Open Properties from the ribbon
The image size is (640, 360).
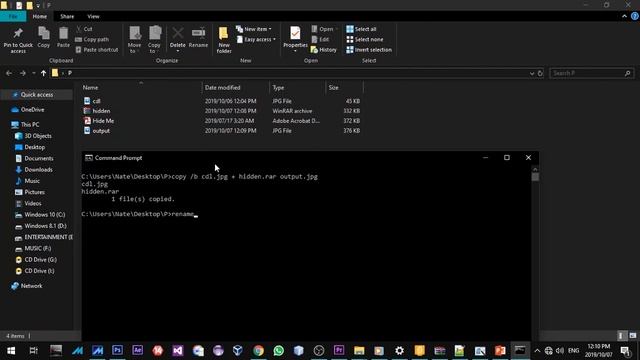[295, 39]
